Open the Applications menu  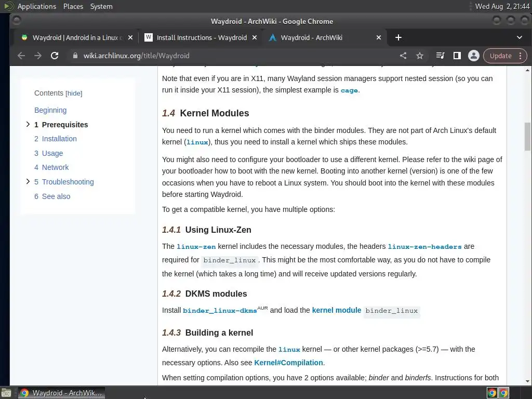point(37,6)
